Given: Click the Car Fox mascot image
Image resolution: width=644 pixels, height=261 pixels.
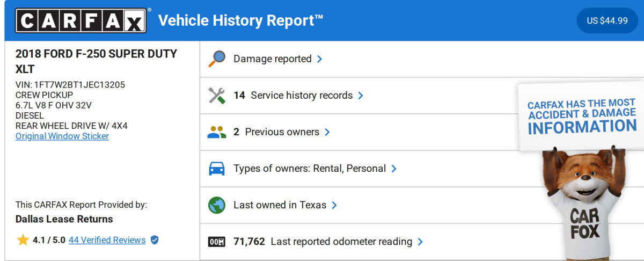Looking at the screenshot, I should tap(584, 204).
